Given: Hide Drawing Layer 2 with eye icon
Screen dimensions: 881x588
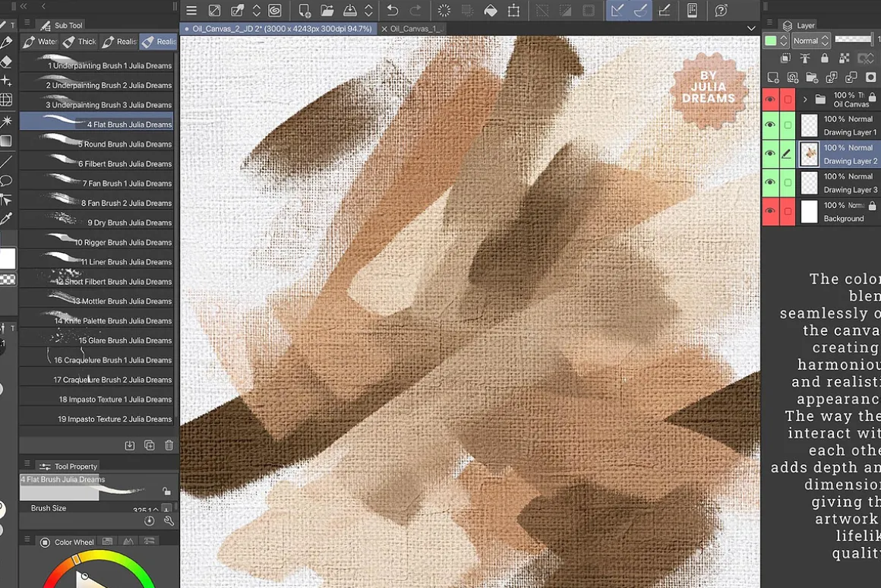Looking at the screenshot, I should click(770, 153).
